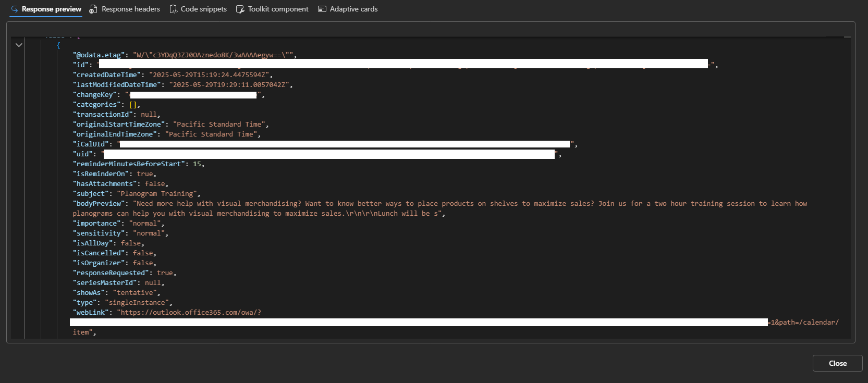Click the "isReminderOn" true line

[114, 174]
